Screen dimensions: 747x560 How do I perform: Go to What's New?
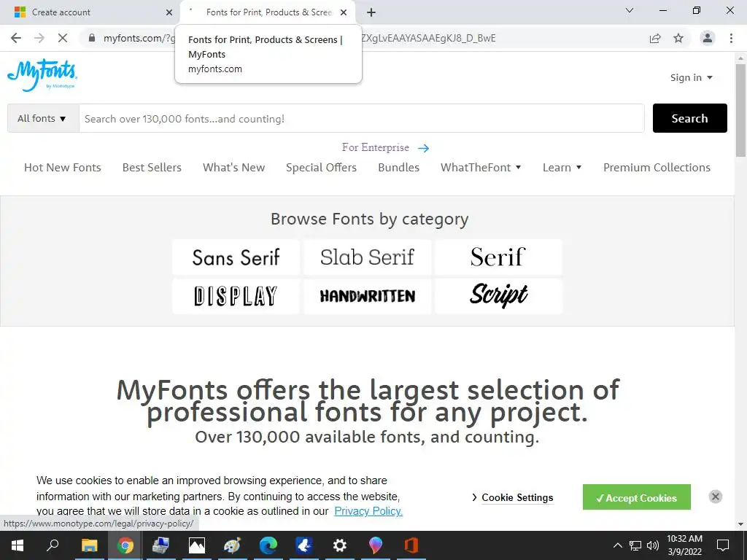[234, 168]
